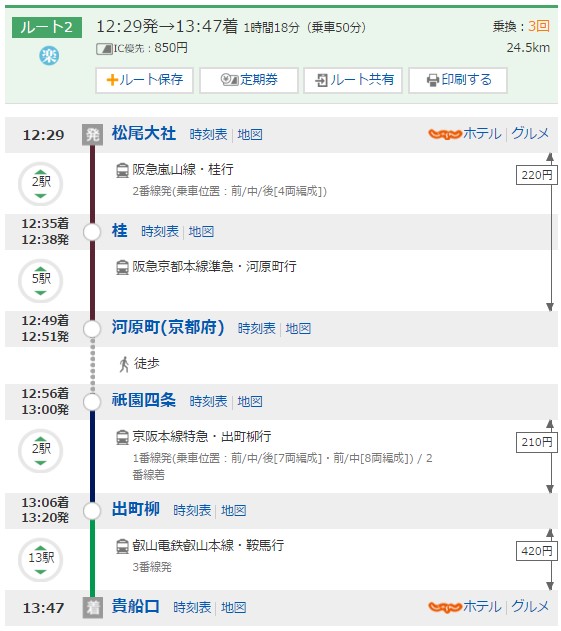Open 地図 for 河原町(京都府)
The image size is (561, 631).
[298, 329]
